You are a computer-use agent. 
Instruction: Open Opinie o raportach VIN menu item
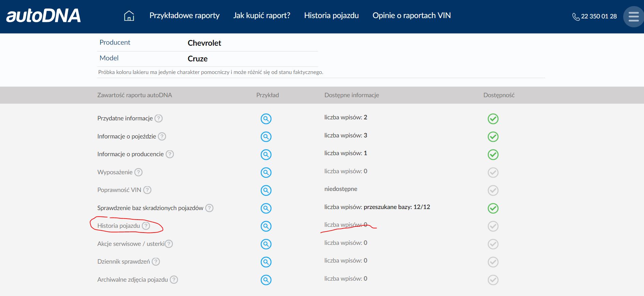411,16
